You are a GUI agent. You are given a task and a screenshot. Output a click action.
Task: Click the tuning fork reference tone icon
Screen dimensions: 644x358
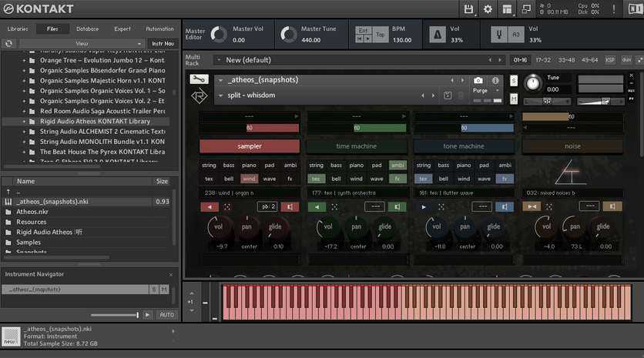coord(499,35)
